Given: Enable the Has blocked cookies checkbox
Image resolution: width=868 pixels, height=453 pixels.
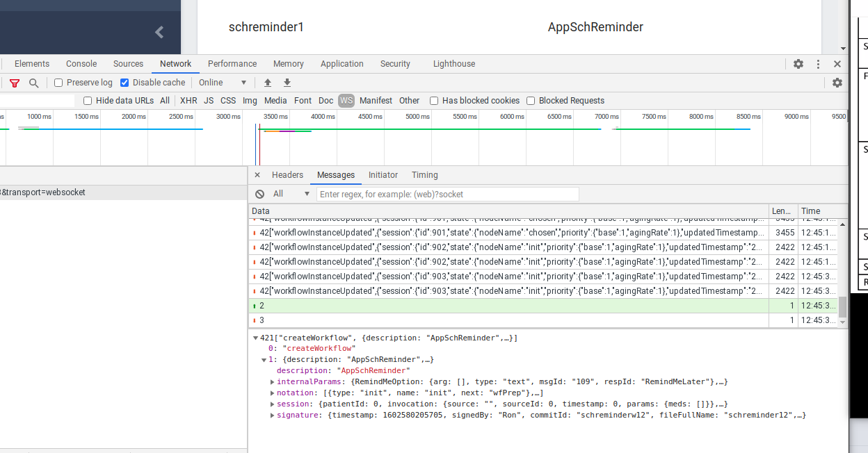Looking at the screenshot, I should point(434,101).
